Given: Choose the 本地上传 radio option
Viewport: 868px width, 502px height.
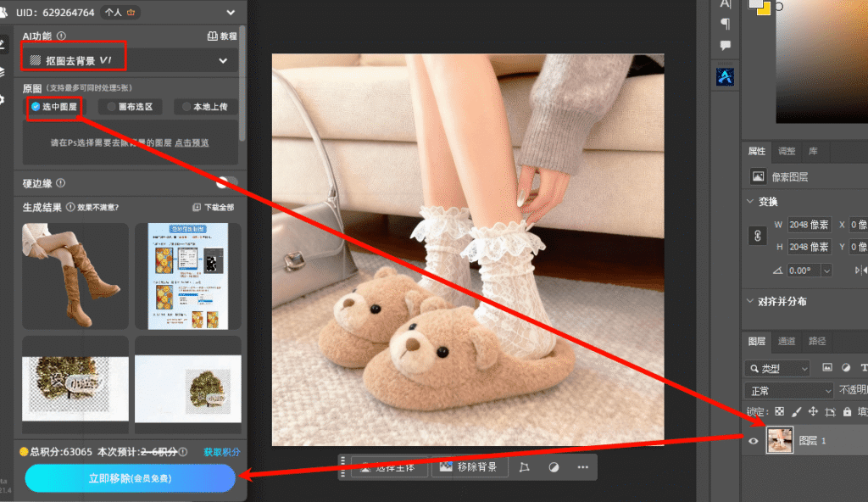Looking at the screenshot, I should tap(204, 107).
